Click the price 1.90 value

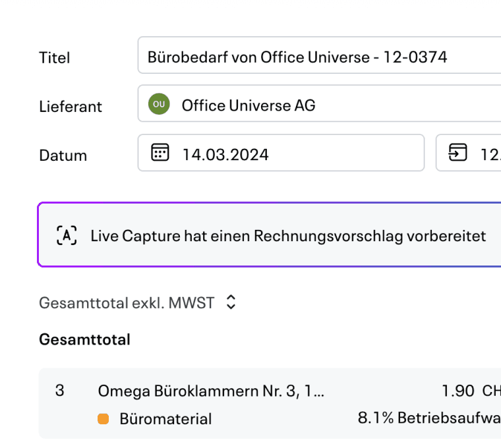coord(458,391)
